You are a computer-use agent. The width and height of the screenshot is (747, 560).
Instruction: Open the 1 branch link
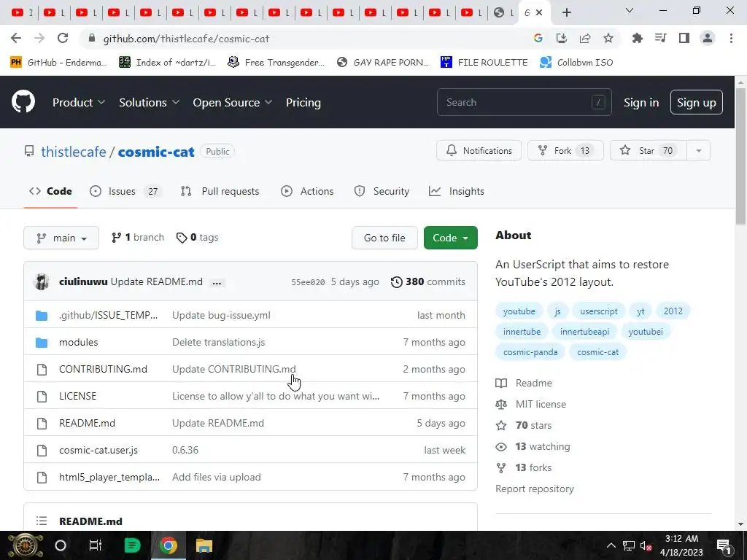coord(138,237)
